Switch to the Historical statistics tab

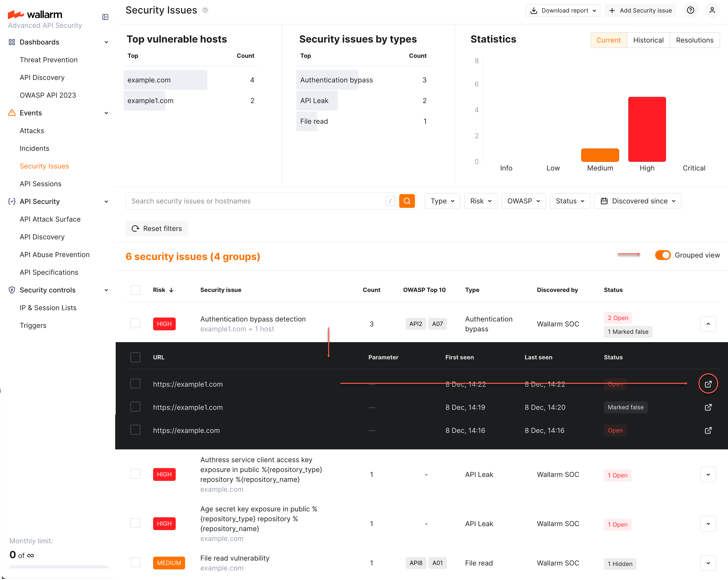click(x=648, y=40)
